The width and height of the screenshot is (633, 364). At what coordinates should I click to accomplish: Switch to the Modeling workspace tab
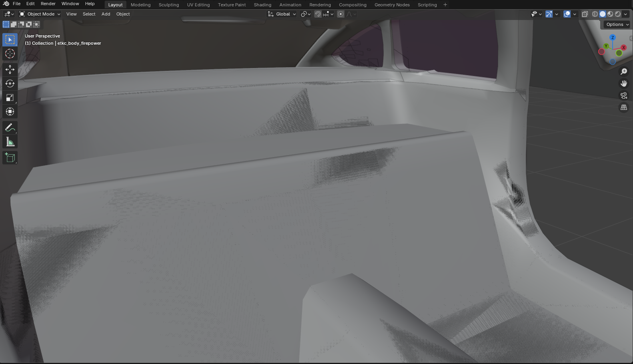pos(141,5)
